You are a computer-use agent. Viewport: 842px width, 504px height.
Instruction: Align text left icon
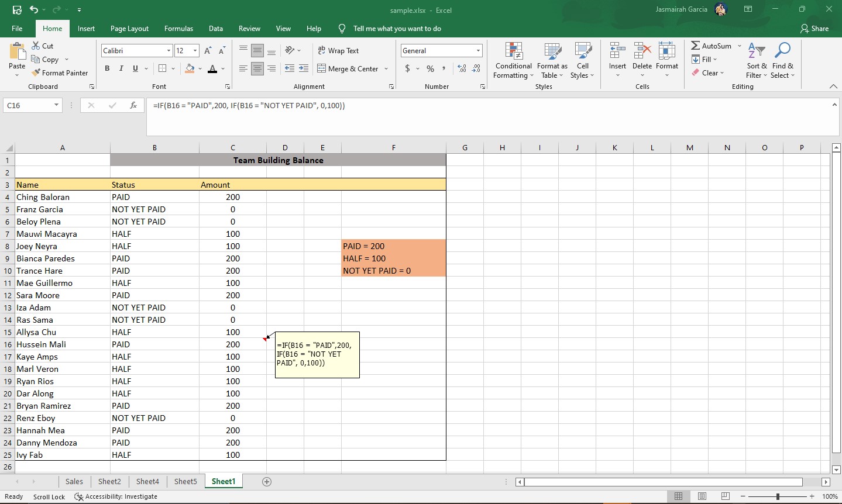pyautogui.click(x=243, y=68)
